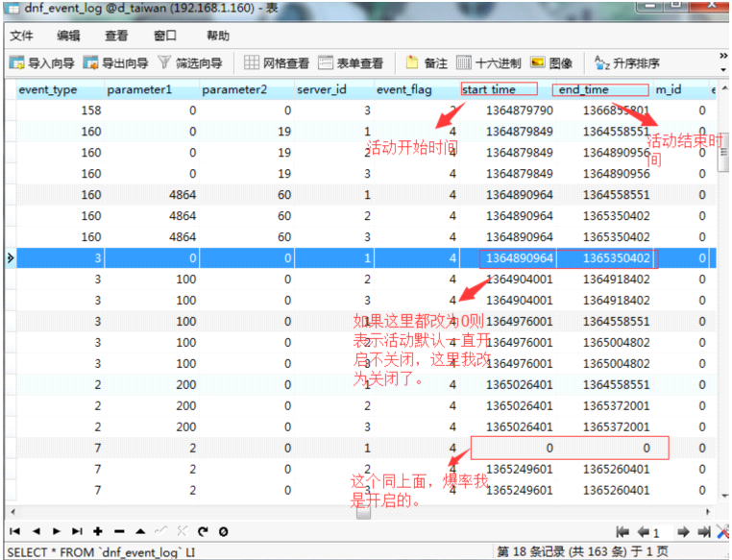The image size is (732, 560).
Task: Toggle the 十六进制 hex view
Action: [x=488, y=63]
